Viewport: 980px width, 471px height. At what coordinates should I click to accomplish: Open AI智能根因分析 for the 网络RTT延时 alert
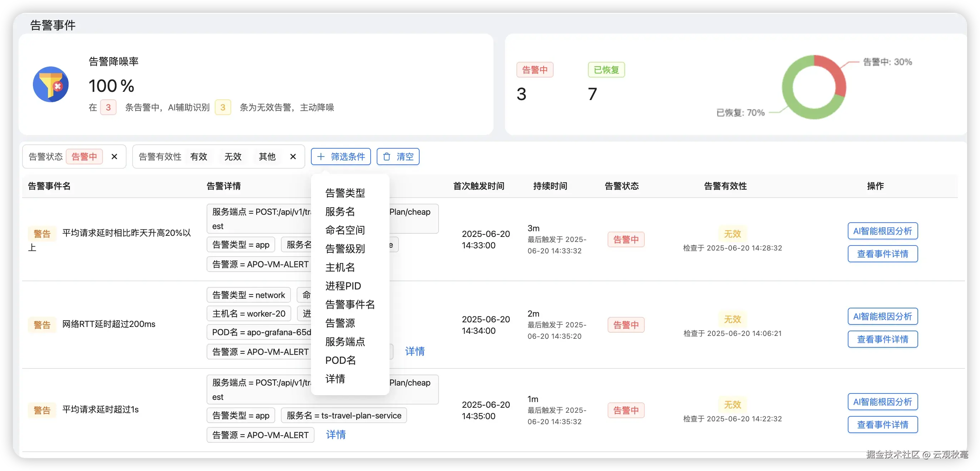click(x=882, y=317)
